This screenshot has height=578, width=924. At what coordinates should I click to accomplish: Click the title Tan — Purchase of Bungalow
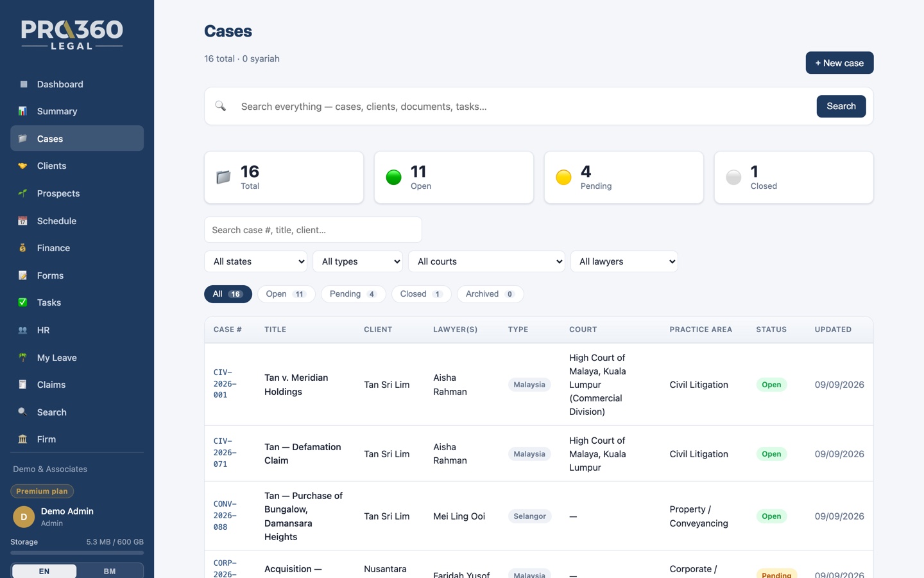click(304, 516)
